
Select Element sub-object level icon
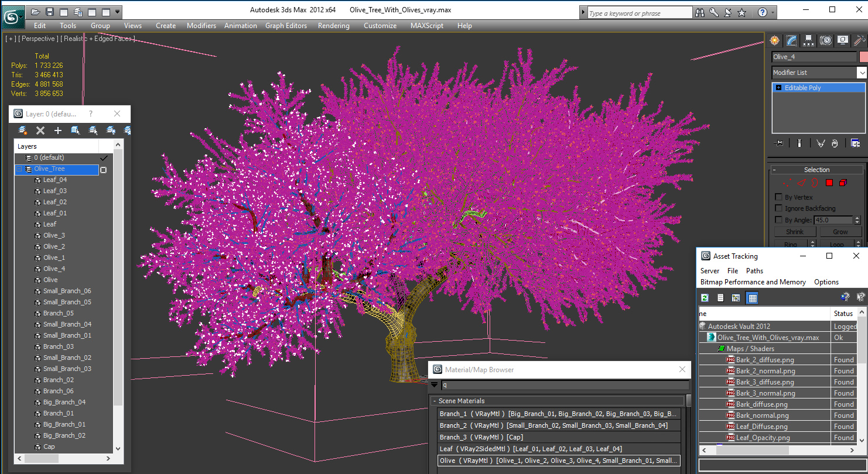pos(843,183)
